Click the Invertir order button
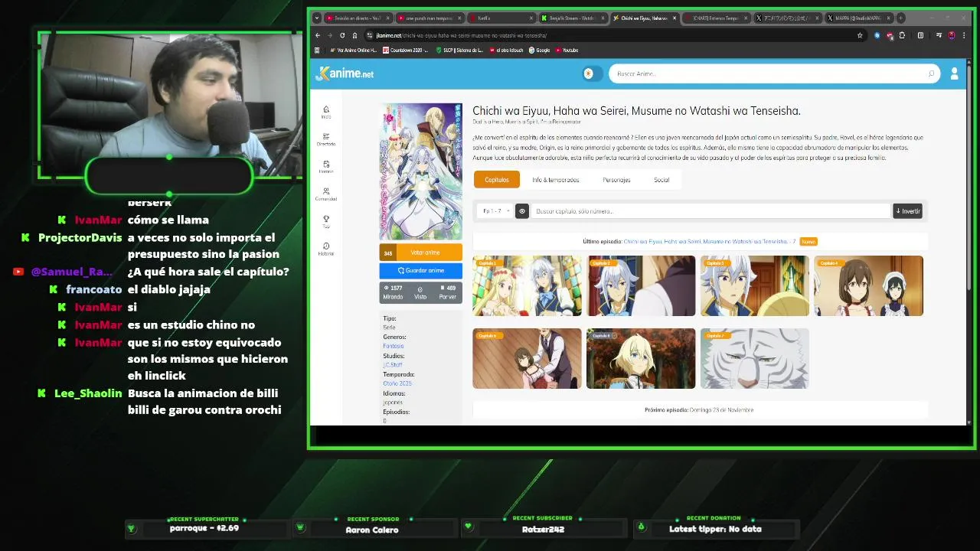Screen dimensions: 980x551 coord(907,211)
